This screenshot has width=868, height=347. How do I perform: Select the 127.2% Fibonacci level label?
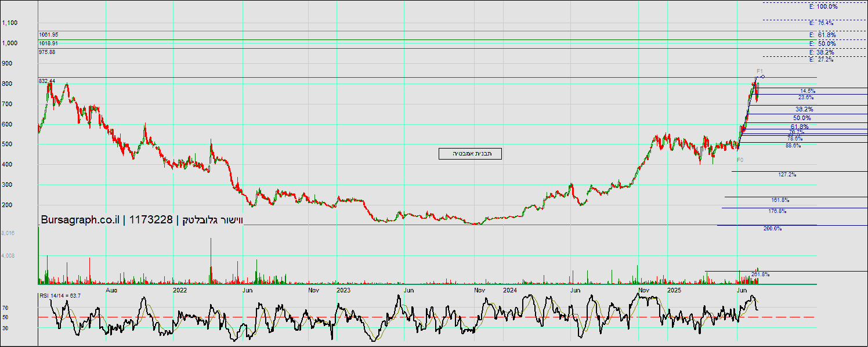787,174
